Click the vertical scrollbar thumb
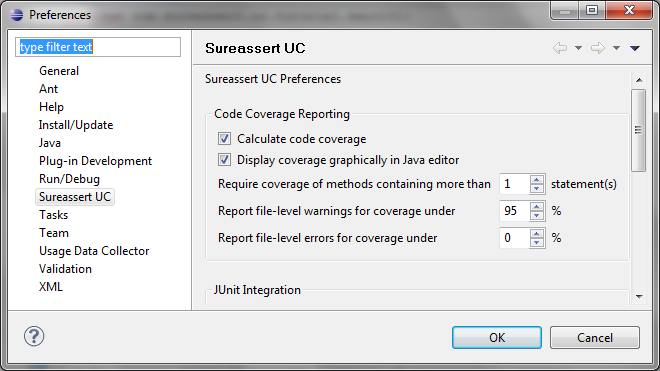This screenshot has height=371, width=660. tap(639, 130)
